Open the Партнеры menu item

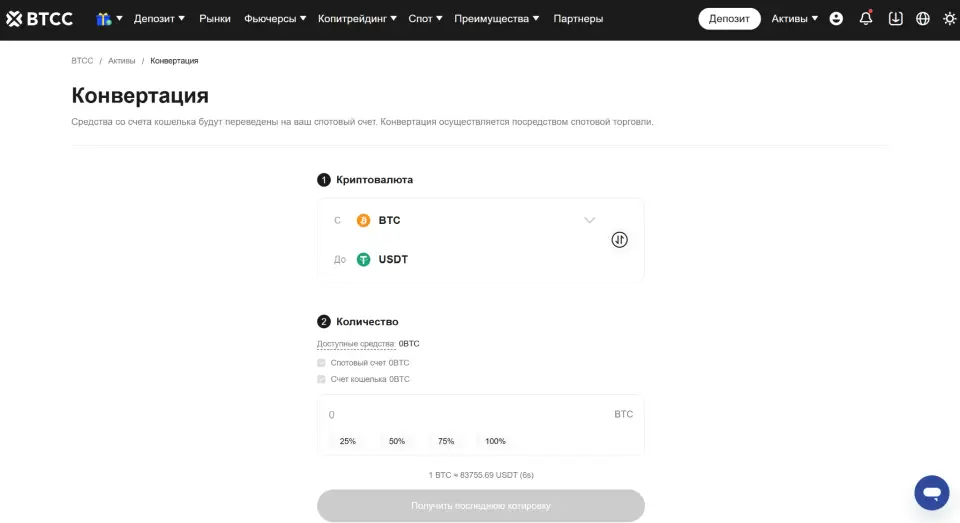point(578,19)
